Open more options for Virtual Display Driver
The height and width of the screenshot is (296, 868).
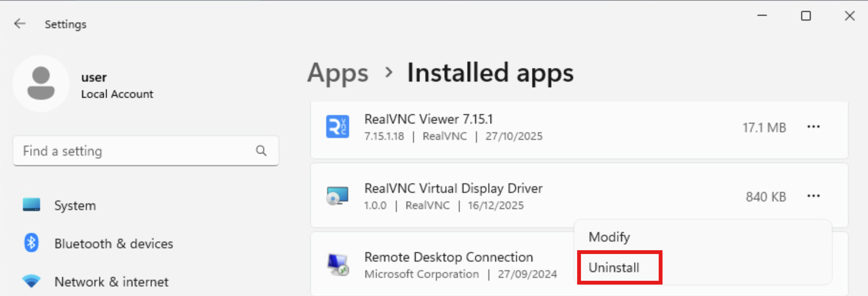pos(813,196)
